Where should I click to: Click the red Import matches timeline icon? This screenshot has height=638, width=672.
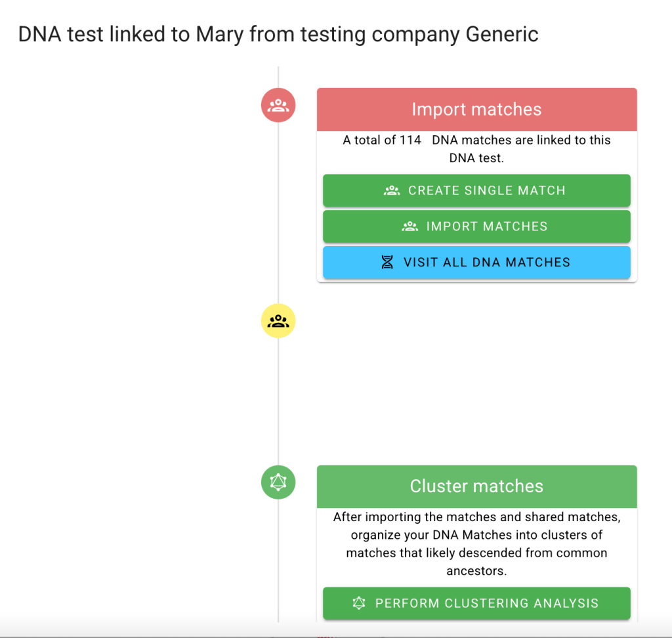[278, 105]
